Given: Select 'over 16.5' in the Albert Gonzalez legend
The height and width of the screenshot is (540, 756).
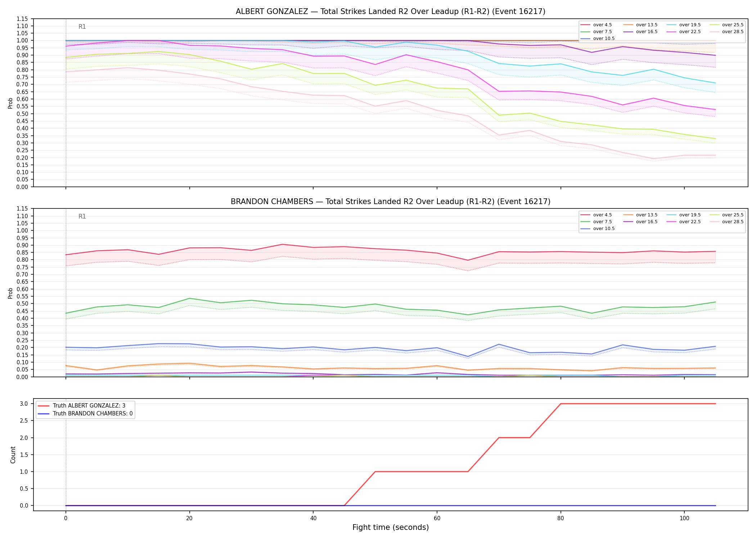Looking at the screenshot, I should coord(640,32).
